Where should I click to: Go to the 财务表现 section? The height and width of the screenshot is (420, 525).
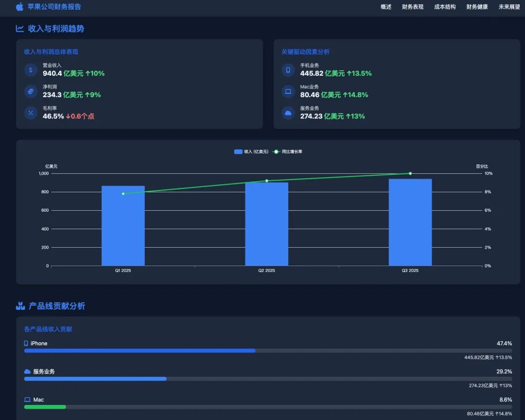coord(413,7)
